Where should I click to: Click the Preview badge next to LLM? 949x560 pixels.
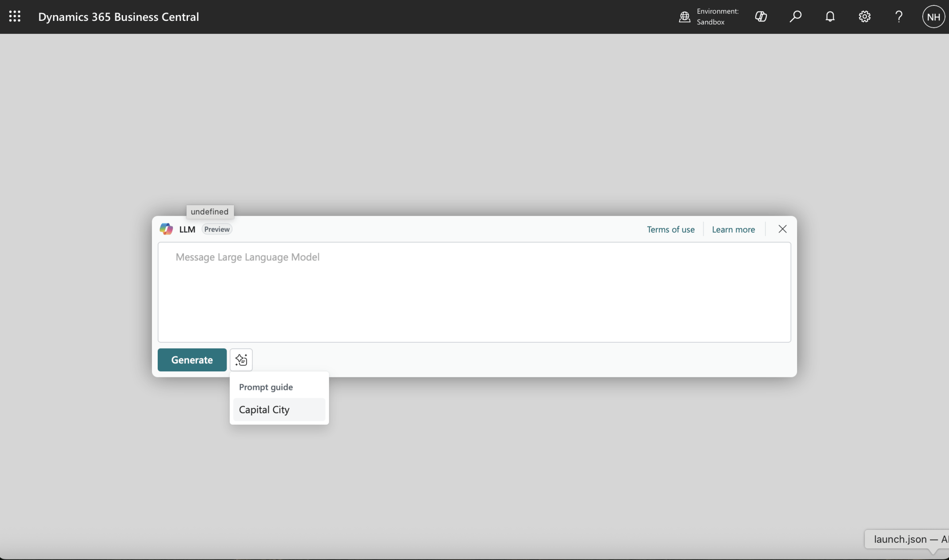point(217,229)
